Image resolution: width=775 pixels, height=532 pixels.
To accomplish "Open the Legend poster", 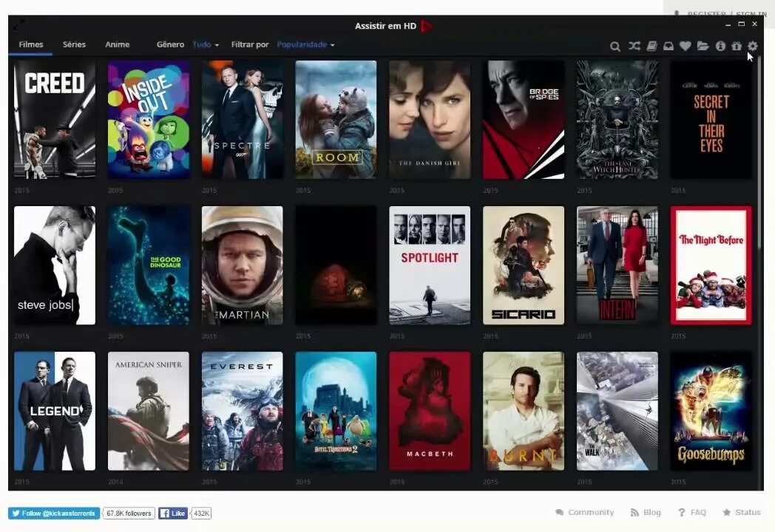I will [55, 411].
